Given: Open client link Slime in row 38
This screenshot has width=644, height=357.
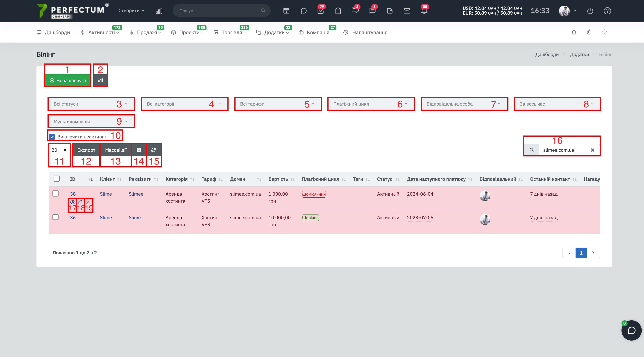Looking at the screenshot, I should tap(106, 194).
